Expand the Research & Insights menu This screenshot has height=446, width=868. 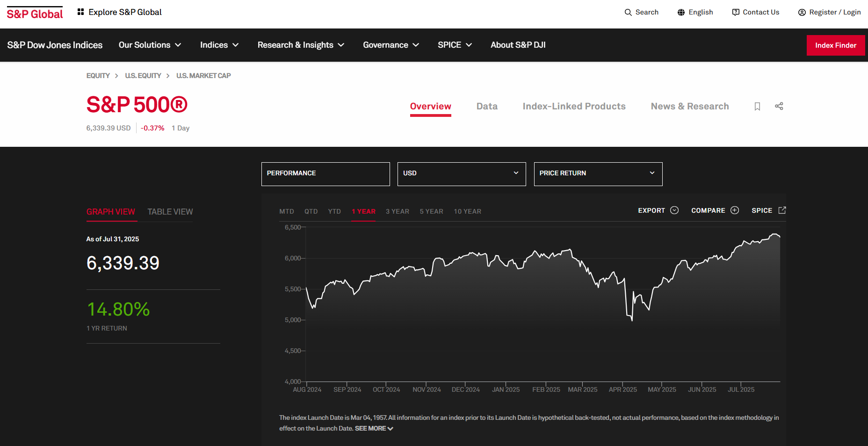pos(301,45)
